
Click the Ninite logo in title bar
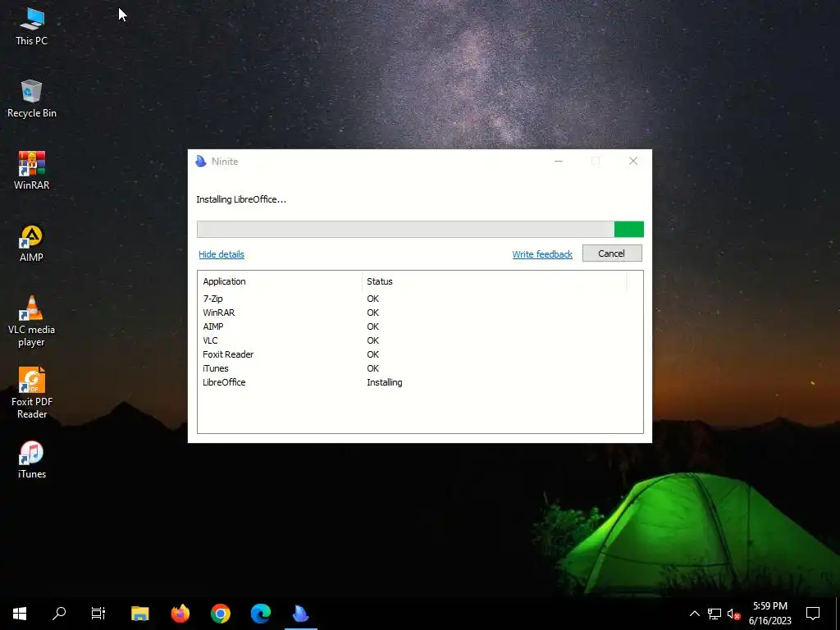pyautogui.click(x=201, y=162)
